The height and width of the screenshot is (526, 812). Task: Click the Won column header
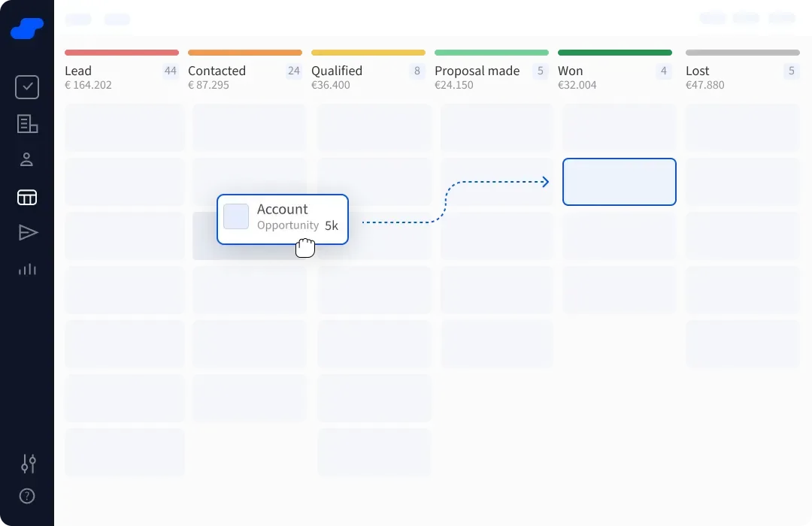tap(571, 71)
